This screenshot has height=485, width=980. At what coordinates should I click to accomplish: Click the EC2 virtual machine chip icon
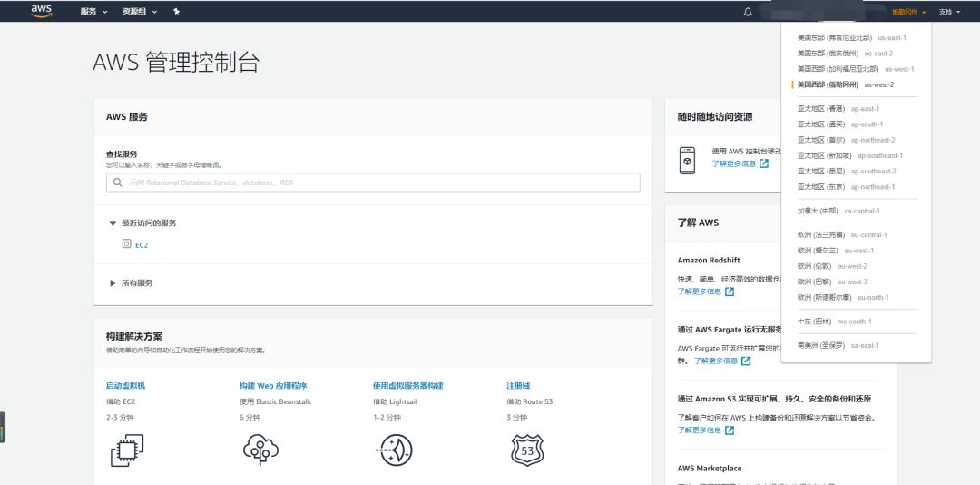coord(127,450)
